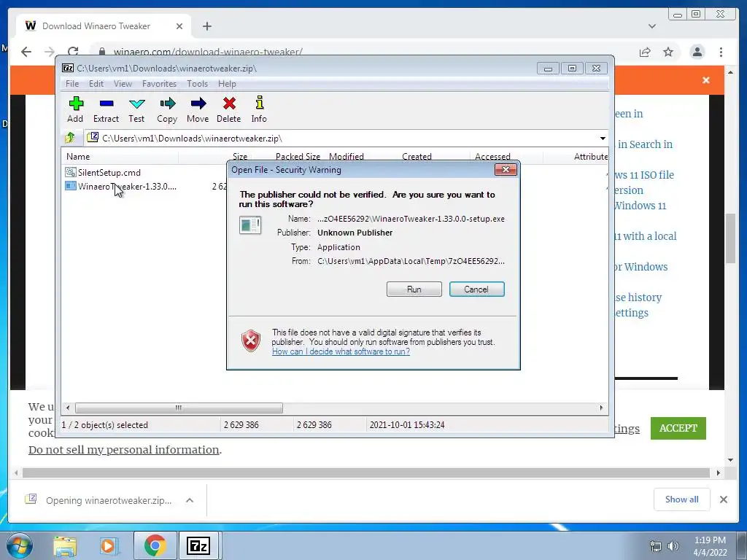The image size is (747, 560).
Task: Open the 'with a local' sidebar link
Action: (646, 236)
